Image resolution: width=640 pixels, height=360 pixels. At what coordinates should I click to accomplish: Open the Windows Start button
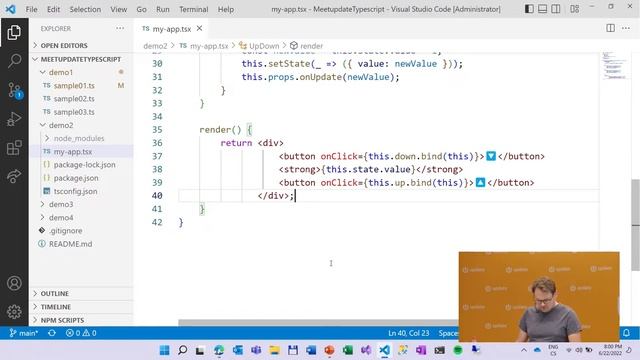(164, 350)
